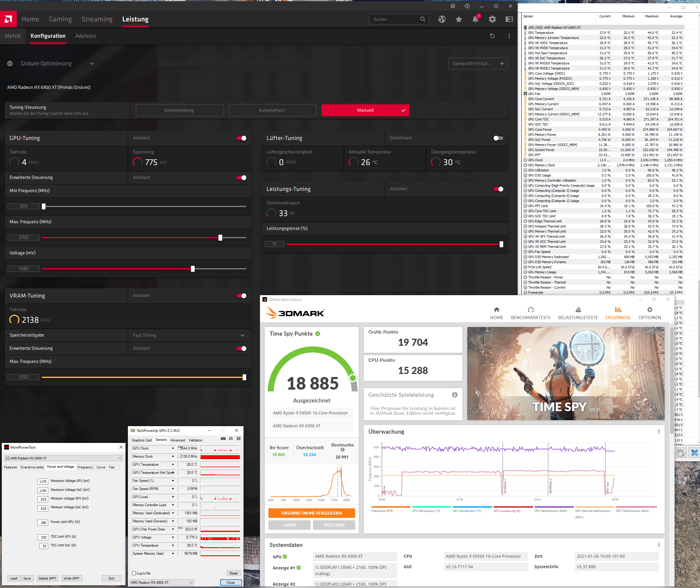Image resolution: width=700 pixels, height=588 pixels.
Task: Switch to the Advisors tab
Action: [86, 36]
